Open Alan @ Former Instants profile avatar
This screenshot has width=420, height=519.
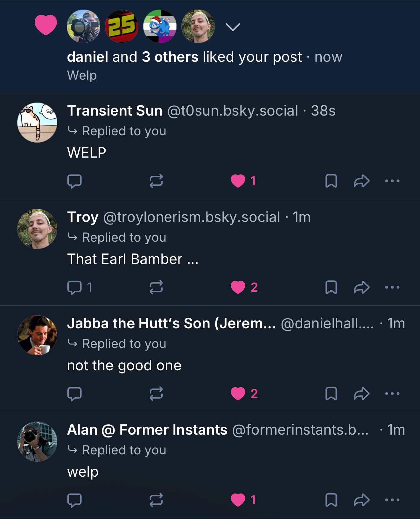pyautogui.click(x=37, y=441)
